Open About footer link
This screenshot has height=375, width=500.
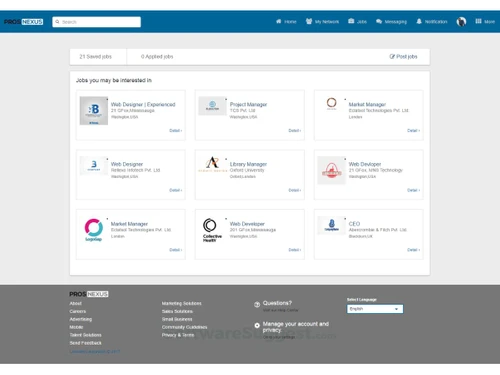point(75,303)
